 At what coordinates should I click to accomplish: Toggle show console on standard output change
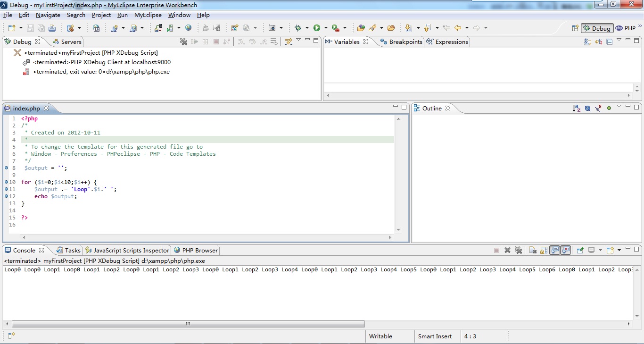tap(555, 251)
